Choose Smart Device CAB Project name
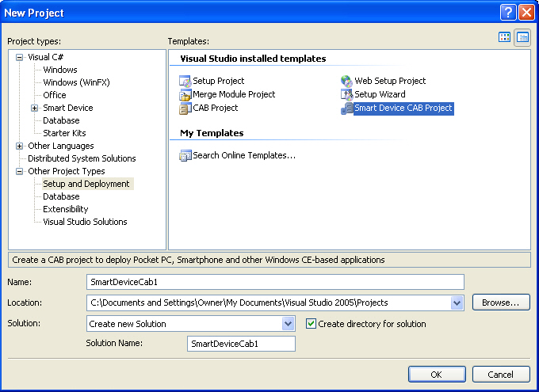539x392 pixels. (403, 108)
